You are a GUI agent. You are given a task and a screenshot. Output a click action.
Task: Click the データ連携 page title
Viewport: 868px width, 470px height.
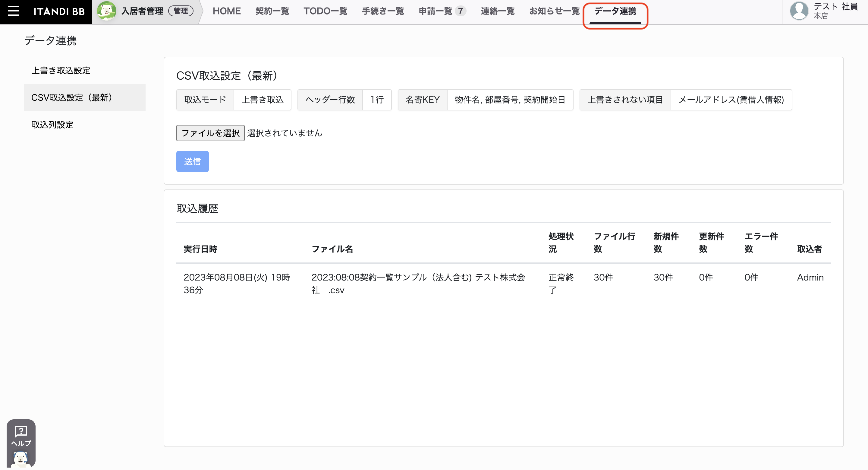pos(50,40)
